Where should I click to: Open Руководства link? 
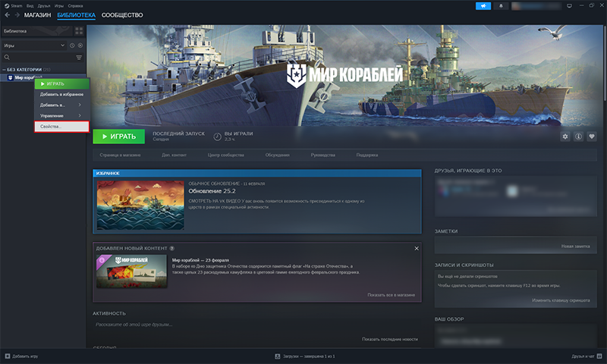click(323, 155)
